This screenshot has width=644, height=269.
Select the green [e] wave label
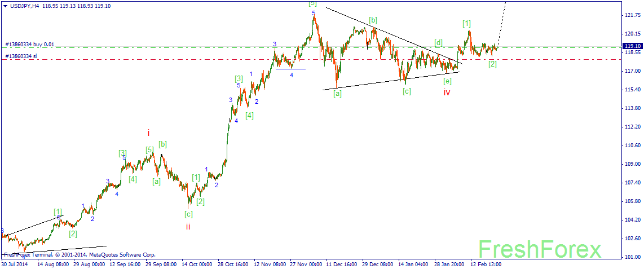447,81
